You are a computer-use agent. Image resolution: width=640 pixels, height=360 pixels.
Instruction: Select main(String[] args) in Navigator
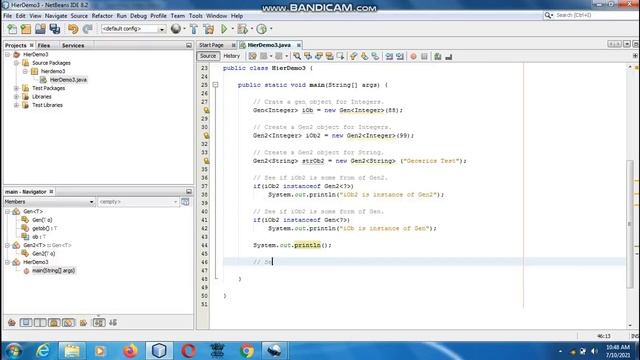click(53, 271)
